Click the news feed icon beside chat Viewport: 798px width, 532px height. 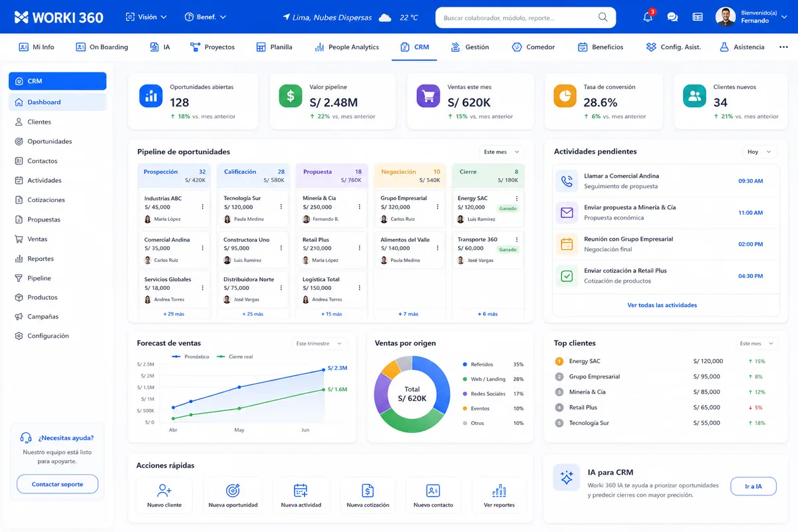(698, 17)
